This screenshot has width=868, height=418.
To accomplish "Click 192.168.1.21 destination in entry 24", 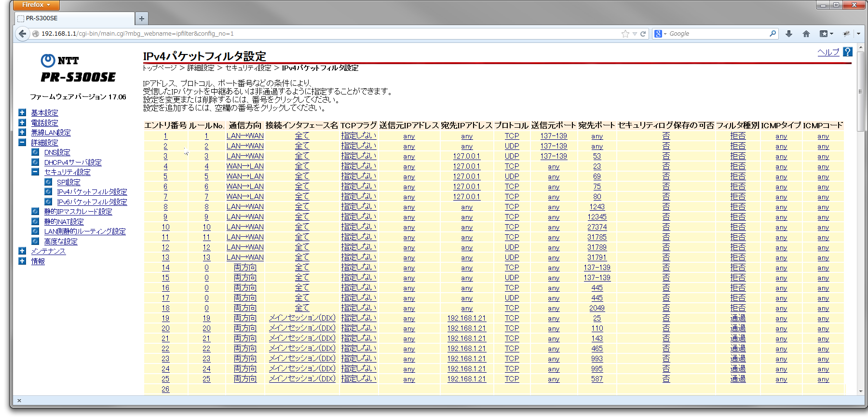I will [466, 369].
